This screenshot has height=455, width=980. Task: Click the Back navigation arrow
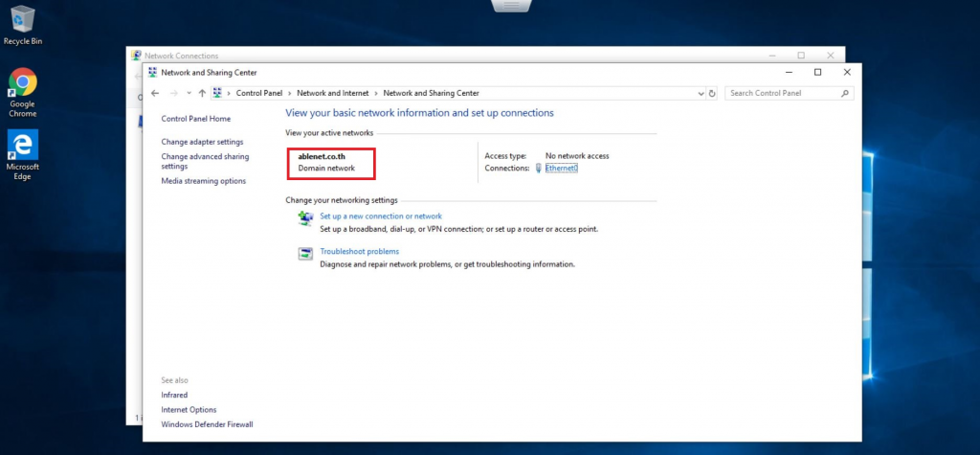pyautogui.click(x=155, y=93)
